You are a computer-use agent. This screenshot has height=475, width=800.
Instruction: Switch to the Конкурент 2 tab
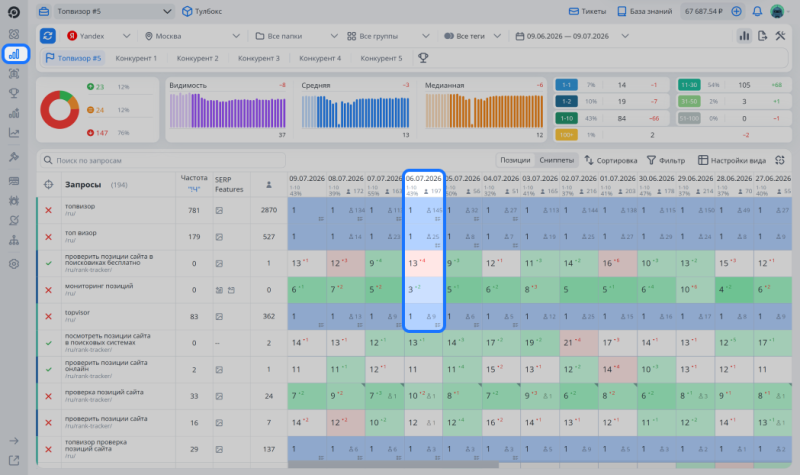pos(197,58)
